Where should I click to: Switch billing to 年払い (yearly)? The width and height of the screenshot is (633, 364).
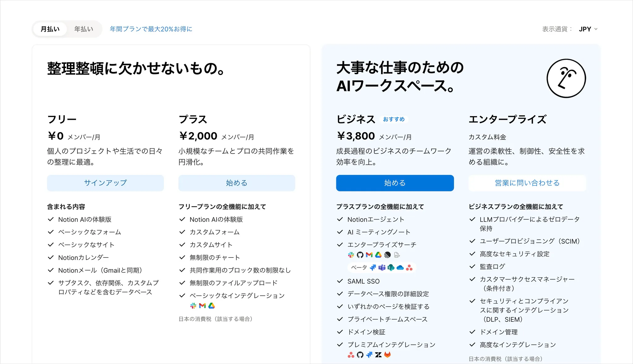click(84, 29)
